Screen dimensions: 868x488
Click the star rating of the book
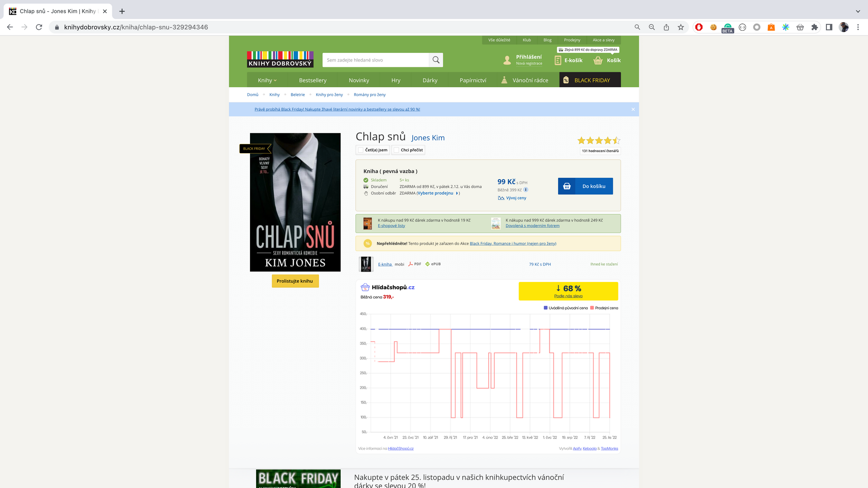598,141
